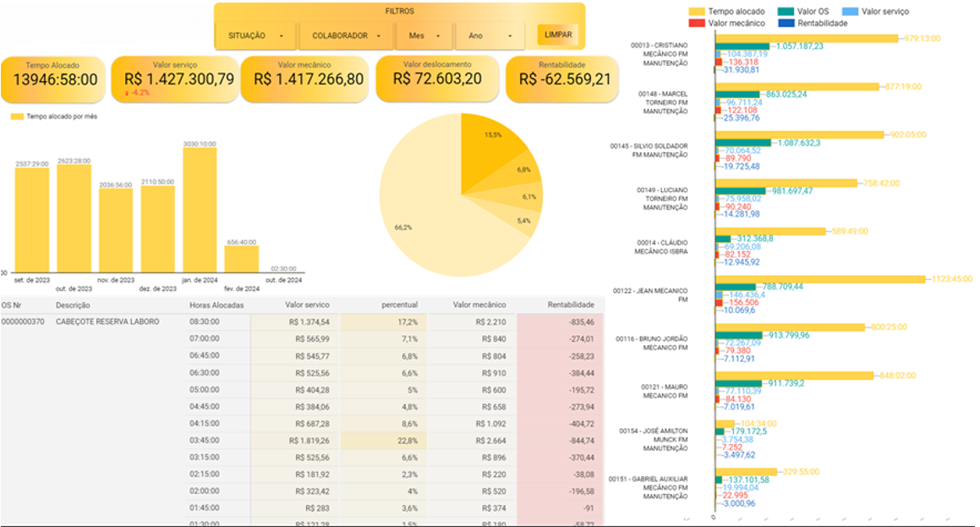Click the 00148 - MARCEL TORNEIRO FM label
The image size is (980, 527).
click(663, 102)
